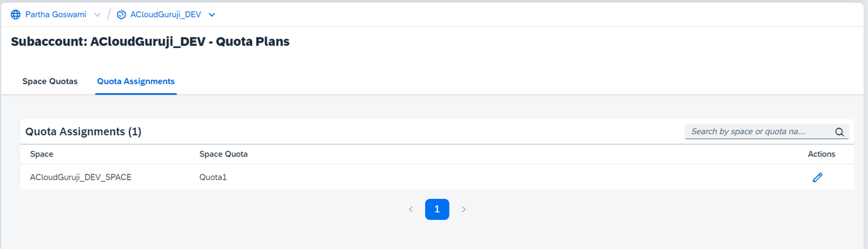Go to the next page arrow
Screen dimensions: 868x249
click(x=464, y=209)
